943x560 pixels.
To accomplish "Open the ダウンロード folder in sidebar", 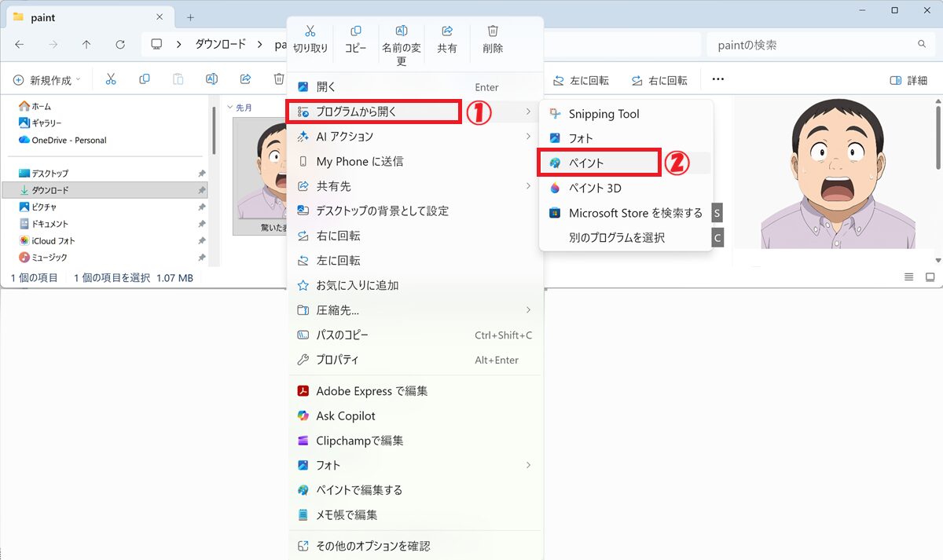I will [50, 190].
